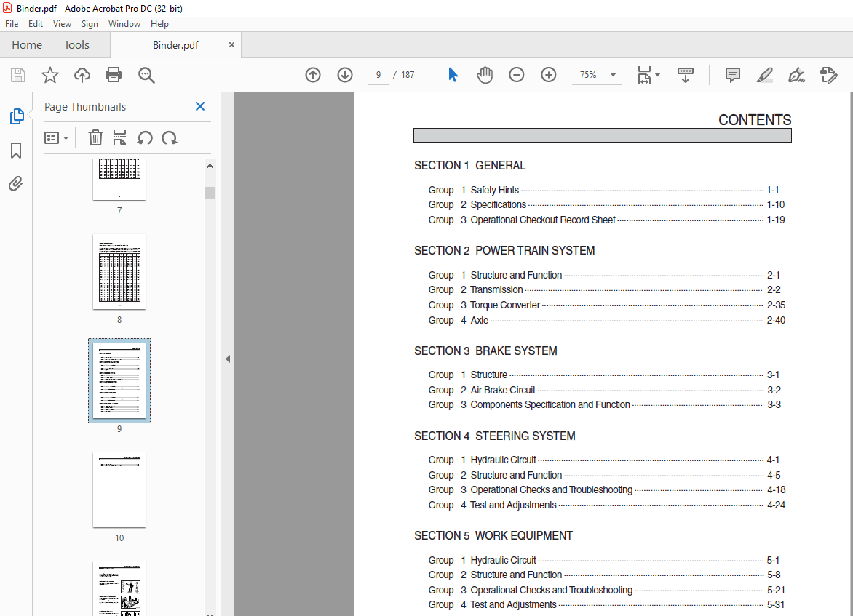The height and width of the screenshot is (616, 853).
Task: Open the Edit menu
Action: coord(36,24)
